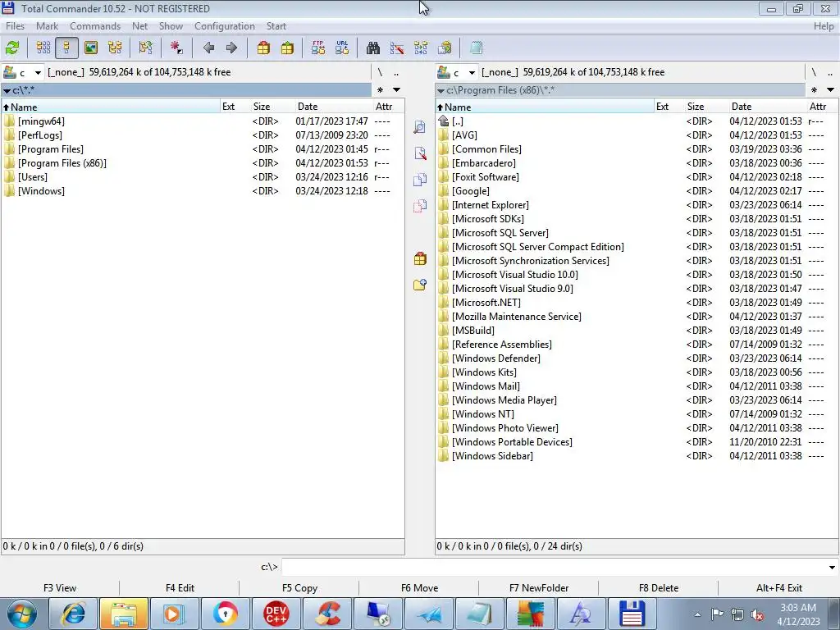Viewport: 840px width, 630px height.
Task: Click the Move icon in the middle button bar
Action: (420, 206)
